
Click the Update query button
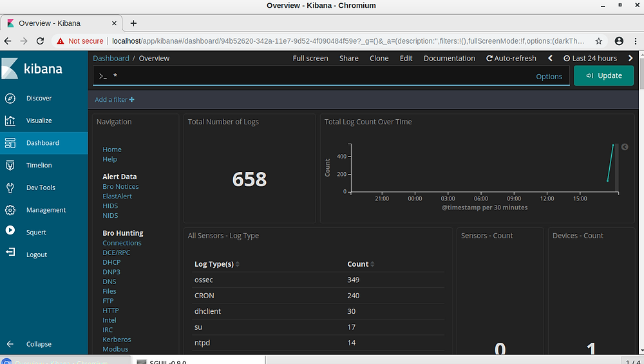pyautogui.click(x=603, y=75)
